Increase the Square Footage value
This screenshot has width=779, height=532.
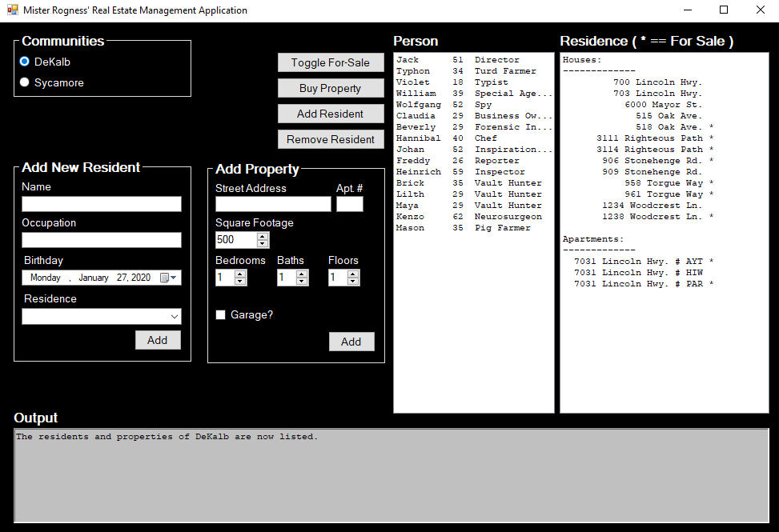pyautogui.click(x=263, y=236)
